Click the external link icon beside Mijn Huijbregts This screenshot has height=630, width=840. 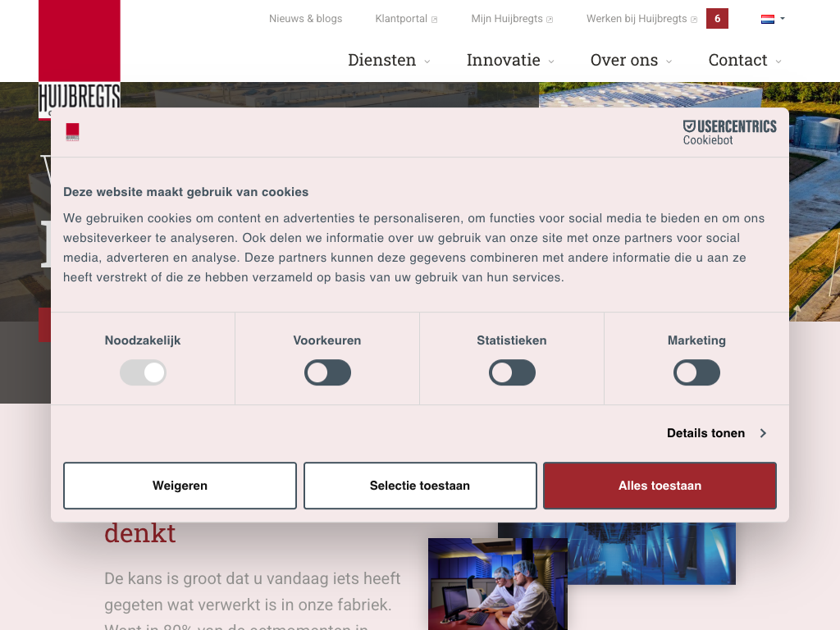[550, 20]
